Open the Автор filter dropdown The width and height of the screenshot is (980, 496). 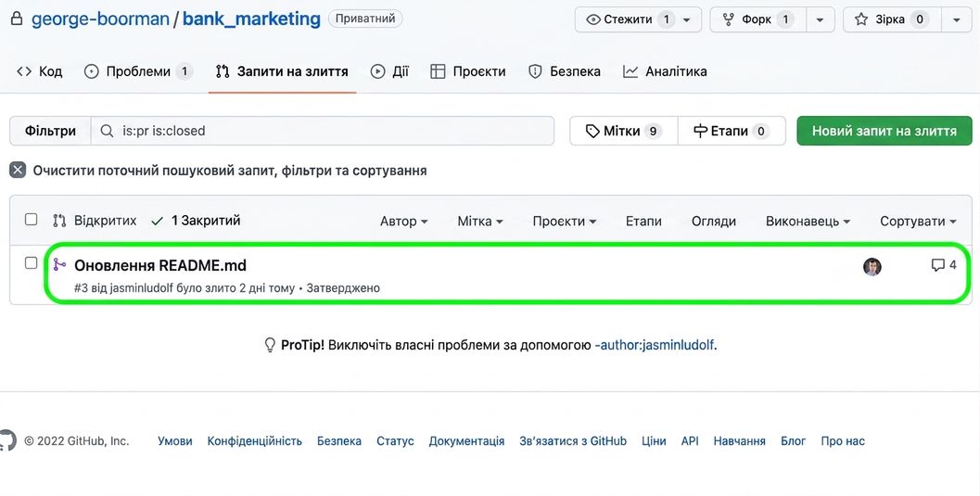coord(403,222)
